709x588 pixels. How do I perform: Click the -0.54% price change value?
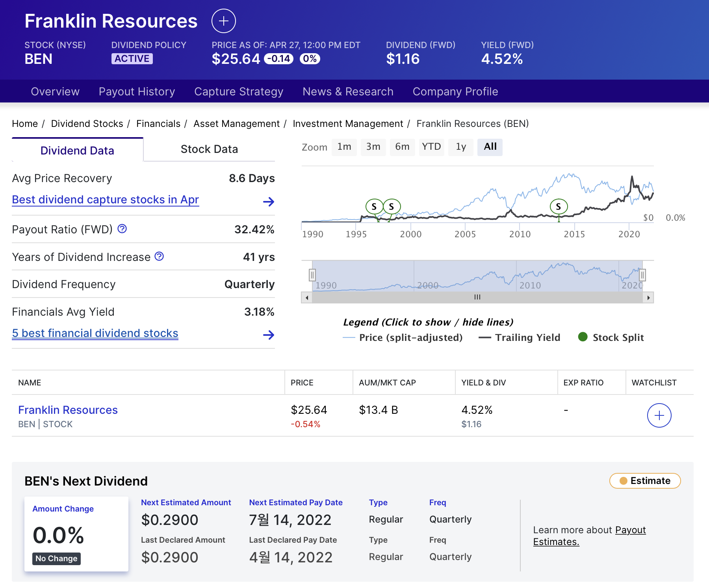point(306,424)
